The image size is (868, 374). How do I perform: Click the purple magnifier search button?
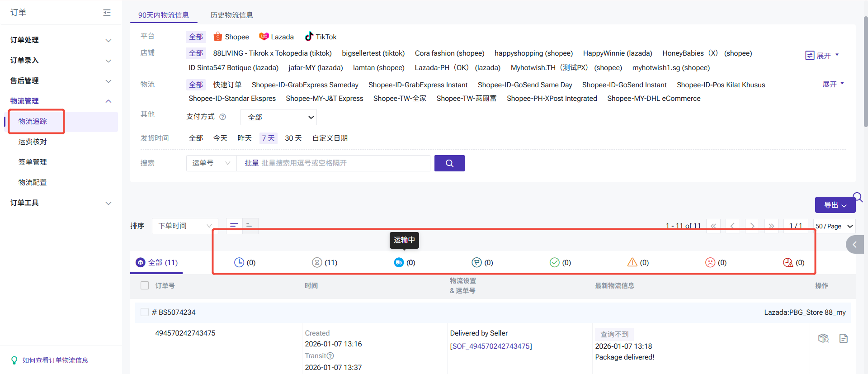tap(449, 163)
